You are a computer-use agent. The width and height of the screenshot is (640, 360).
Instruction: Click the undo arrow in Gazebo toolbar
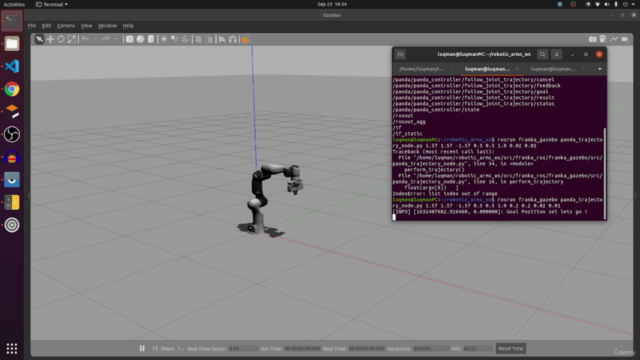(85, 39)
